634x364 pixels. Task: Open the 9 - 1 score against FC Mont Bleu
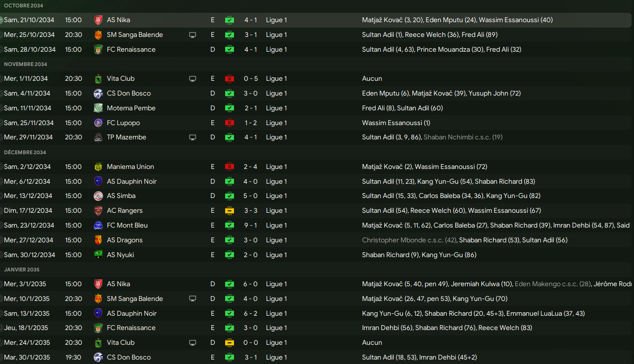(x=250, y=225)
